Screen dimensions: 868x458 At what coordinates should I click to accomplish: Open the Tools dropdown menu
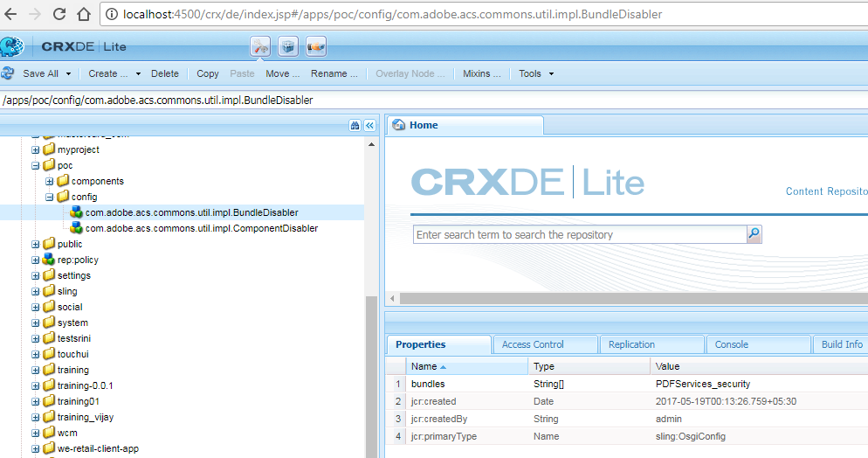point(536,73)
